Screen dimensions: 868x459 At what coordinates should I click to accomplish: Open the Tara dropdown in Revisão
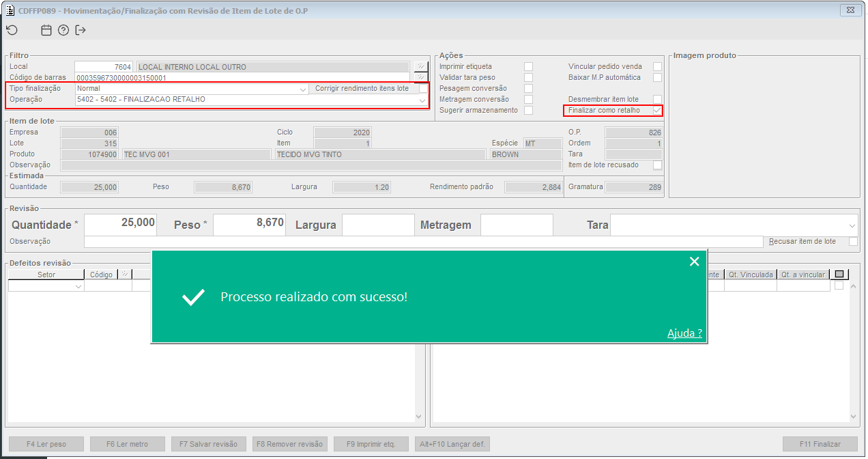click(x=852, y=225)
